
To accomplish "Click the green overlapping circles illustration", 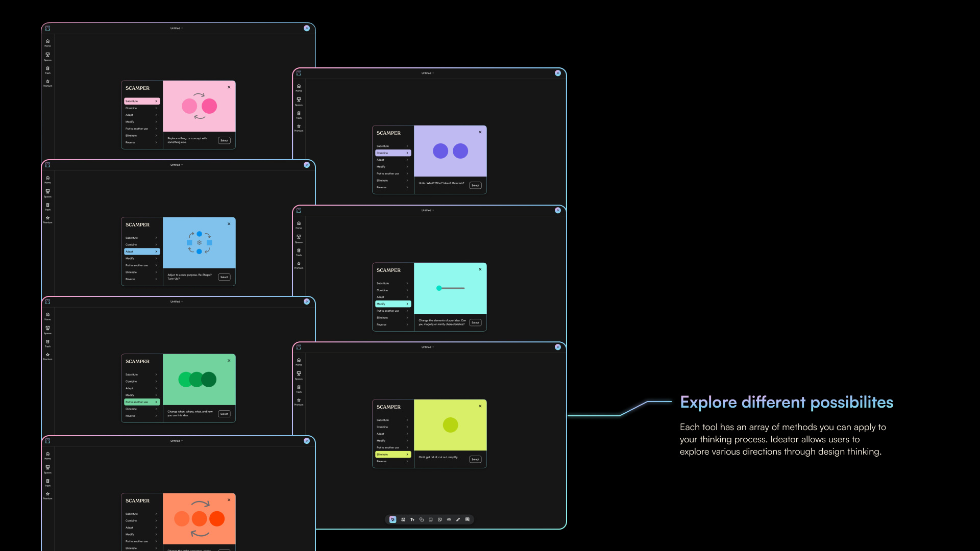I will coord(198,380).
